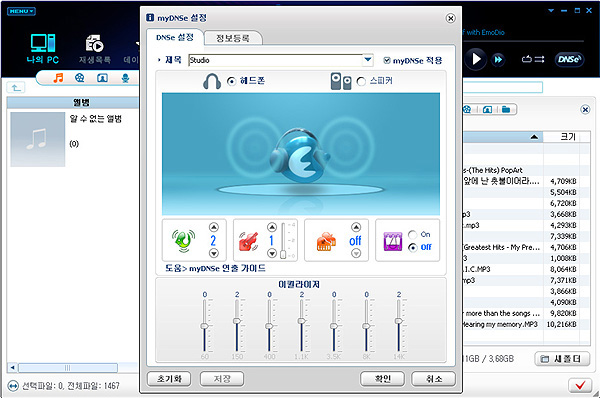Viewport: 600px width, 398px height.
Task: Select the Hearing my memory.MP3 row
Action: pyautogui.click(x=527, y=325)
